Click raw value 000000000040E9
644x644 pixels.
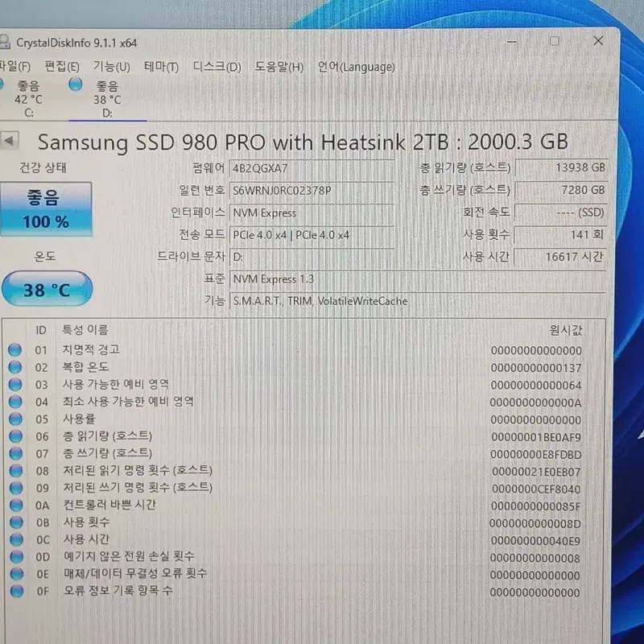[x=535, y=541]
